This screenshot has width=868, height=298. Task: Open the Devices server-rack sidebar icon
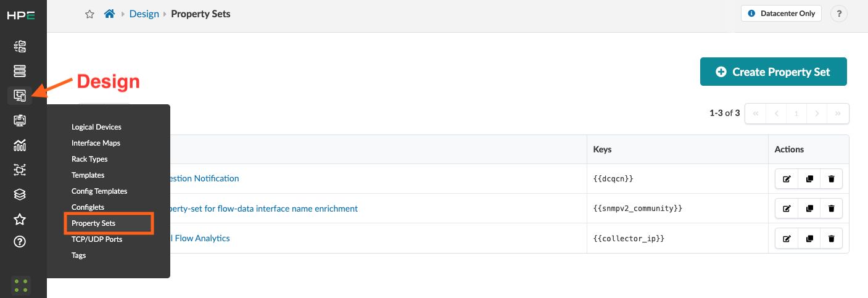click(x=20, y=71)
